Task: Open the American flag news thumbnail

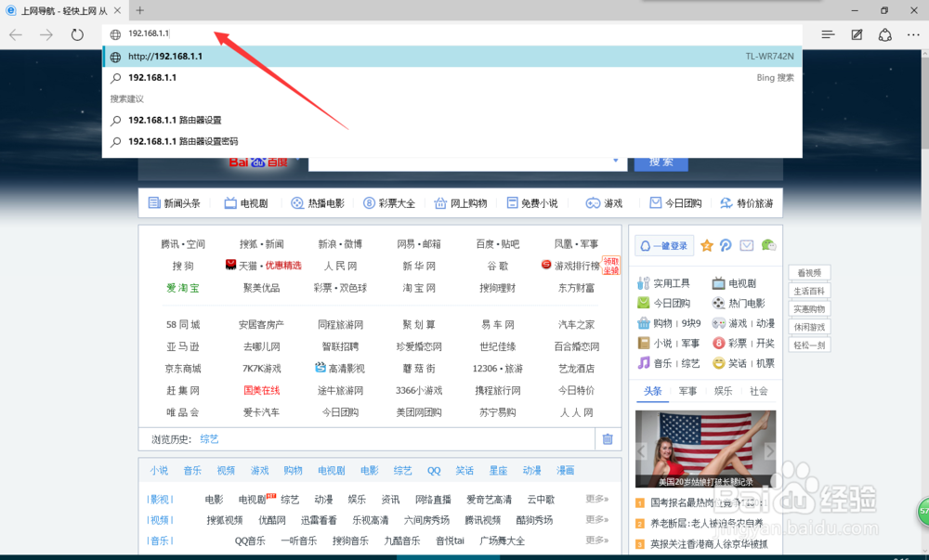Action: (x=706, y=449)
